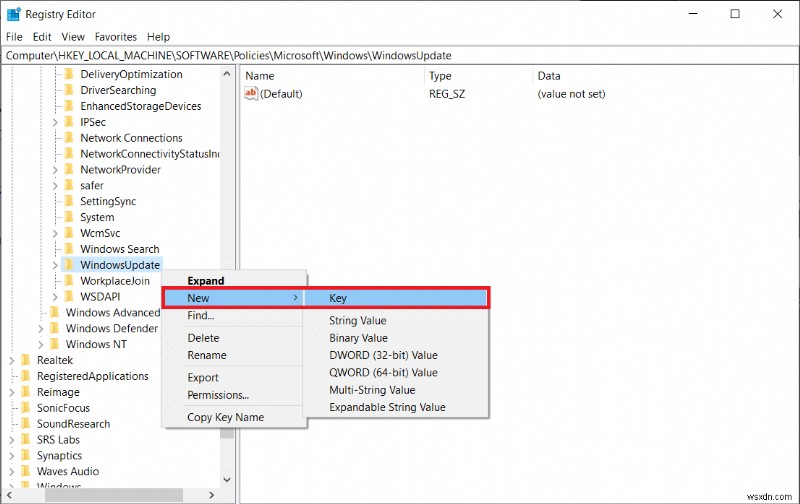Click the SettingSync folder icon
The image size is (800, 504).
pos(69,201)
